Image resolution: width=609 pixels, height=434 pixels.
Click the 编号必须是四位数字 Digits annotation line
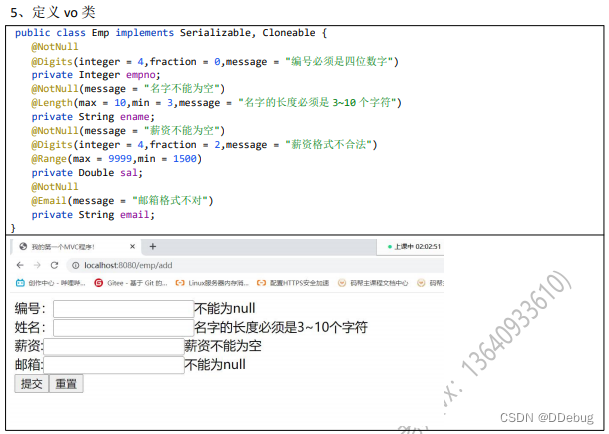[x=215, y=61]
